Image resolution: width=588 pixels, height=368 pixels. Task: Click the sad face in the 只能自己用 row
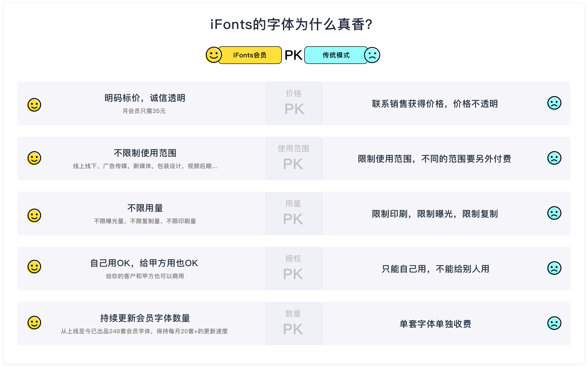pyautogui.click(x=554, y=268)
